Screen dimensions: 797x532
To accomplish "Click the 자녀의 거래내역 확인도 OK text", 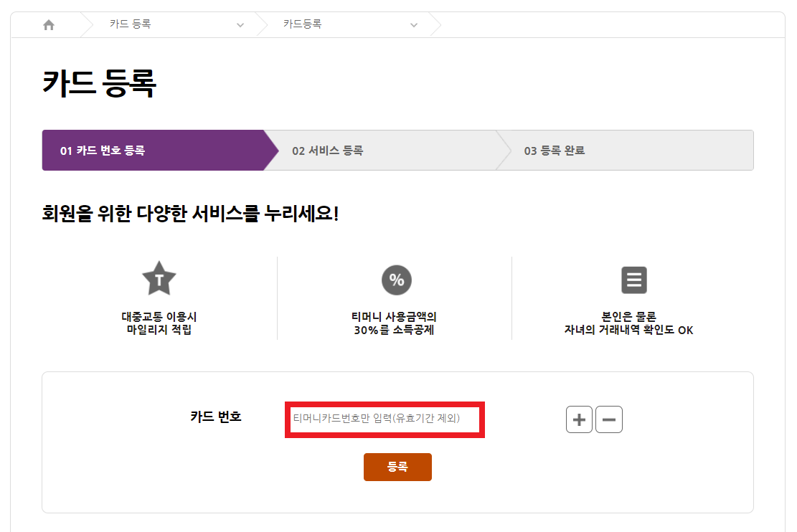I will tap(628, 330).
